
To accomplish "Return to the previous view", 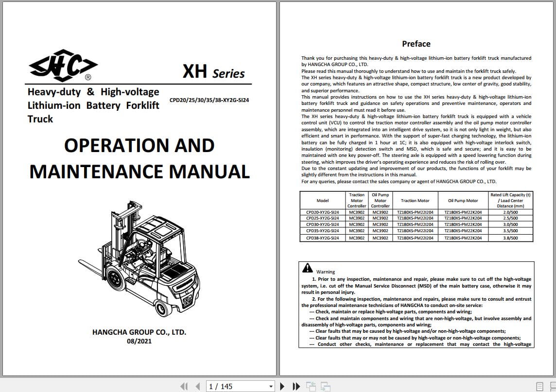I will (311, 386).
